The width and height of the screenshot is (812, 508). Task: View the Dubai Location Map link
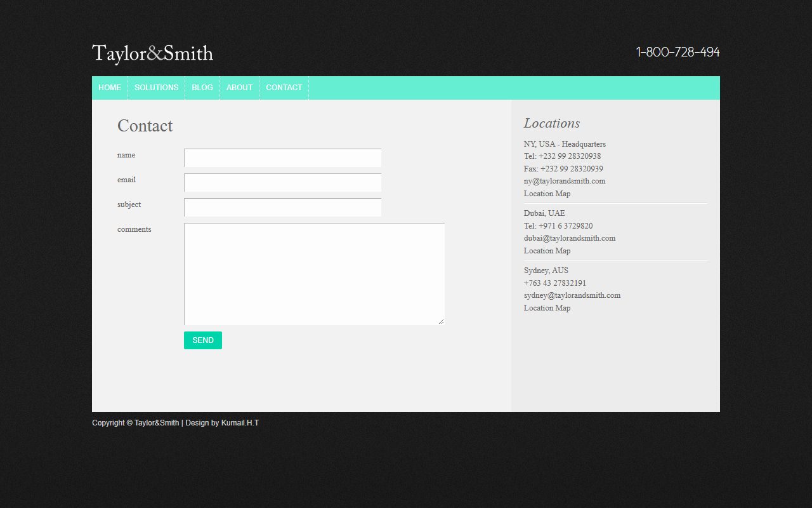click(547, 251)
